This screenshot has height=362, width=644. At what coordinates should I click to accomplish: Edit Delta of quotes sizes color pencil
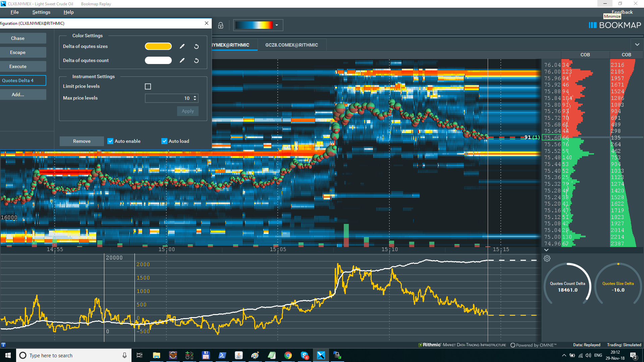pyautogui.click(x=182, y=47)
